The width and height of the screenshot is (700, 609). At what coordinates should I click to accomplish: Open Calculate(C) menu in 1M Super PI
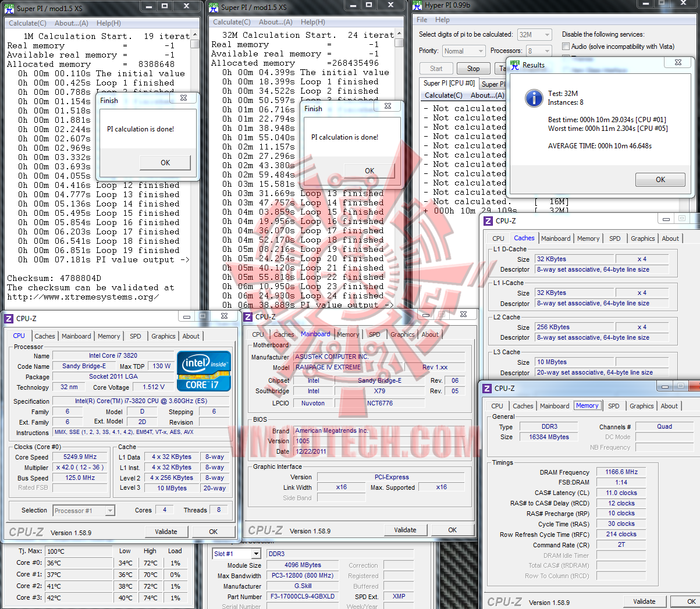coord(27,23)
